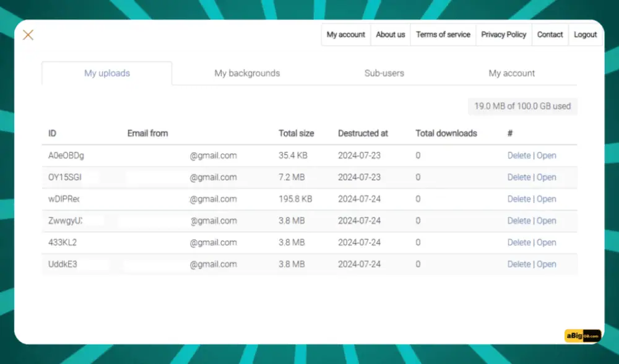Click the Contact menu item

550,35
